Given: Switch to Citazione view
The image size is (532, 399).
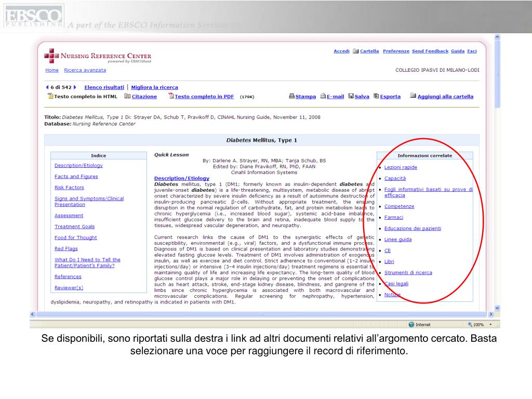Looking at the screenshot, I should (x=144, y=96).
